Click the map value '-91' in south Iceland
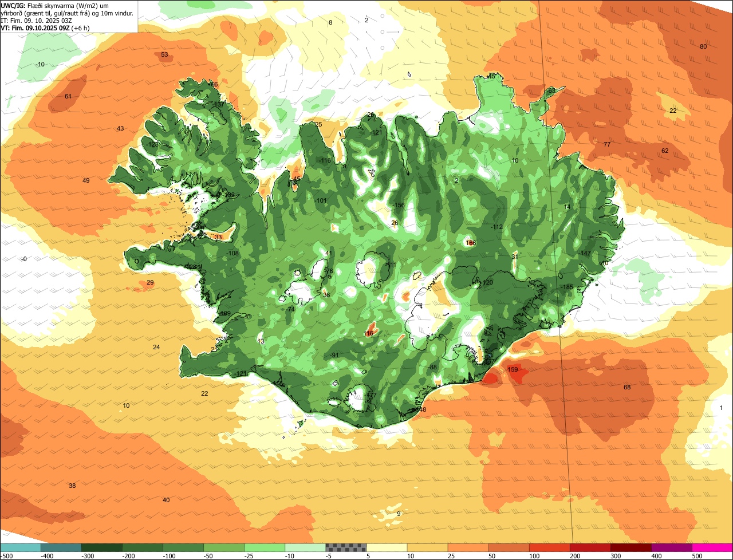733x560 pixels. (x=335, y=355)
